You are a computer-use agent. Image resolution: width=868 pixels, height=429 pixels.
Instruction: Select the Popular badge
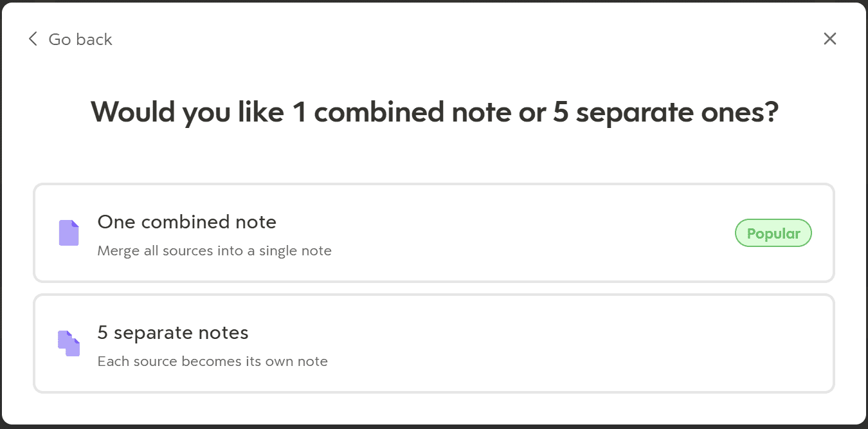tap(773, 233)
